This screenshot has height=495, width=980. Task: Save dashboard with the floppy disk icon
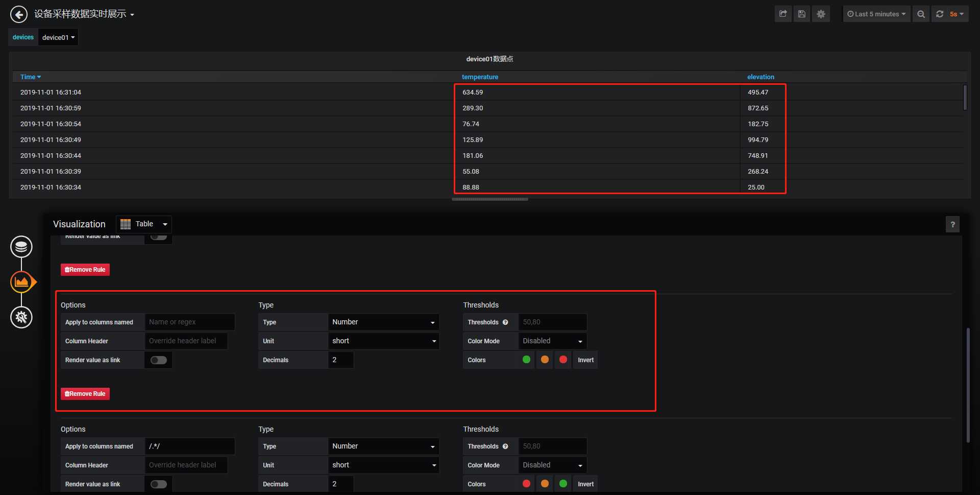point(802,14)
